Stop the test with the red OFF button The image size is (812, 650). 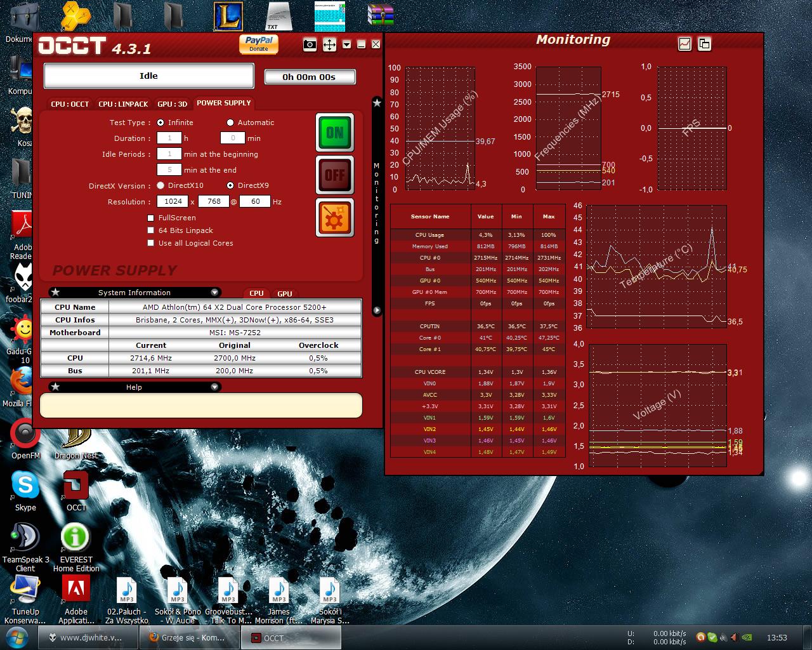tap(335, 175)
